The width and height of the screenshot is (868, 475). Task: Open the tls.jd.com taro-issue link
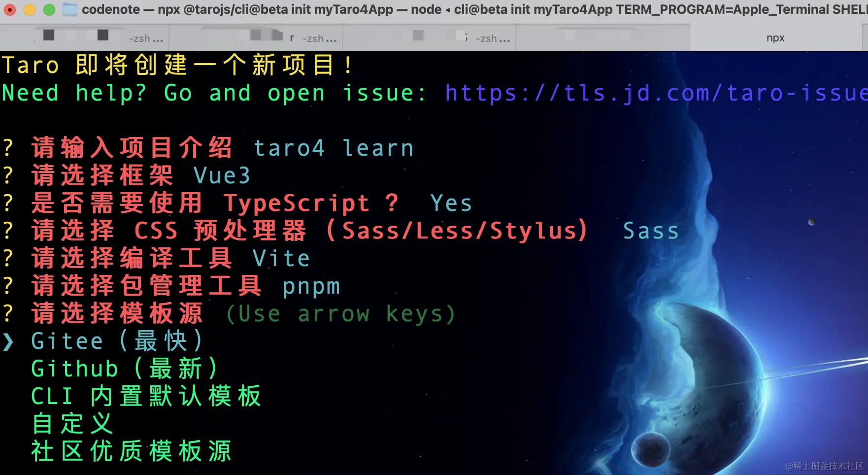[x=656, y=93]
